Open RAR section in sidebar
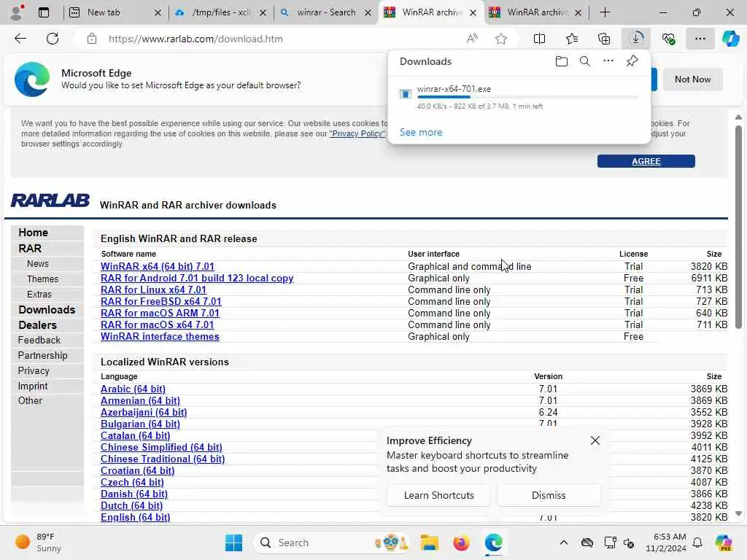Image resolution: width=747 pixels, height=560 pixels. pyautogui.click(x=30, y=248)
